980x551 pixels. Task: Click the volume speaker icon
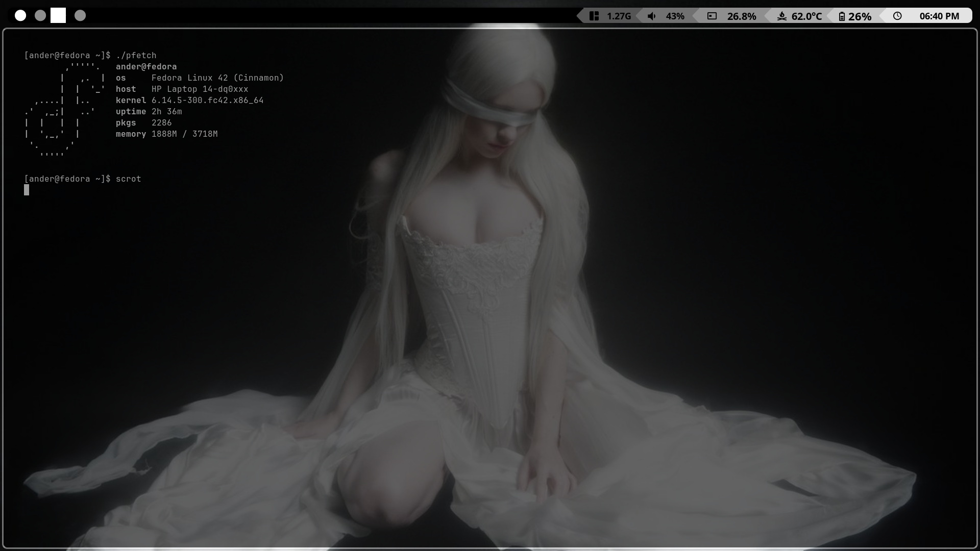point(652,16)
